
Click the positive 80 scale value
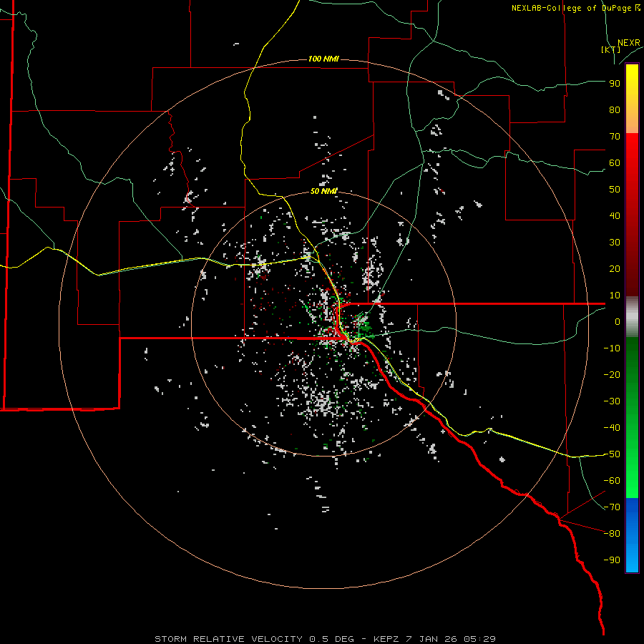point(615,110)
